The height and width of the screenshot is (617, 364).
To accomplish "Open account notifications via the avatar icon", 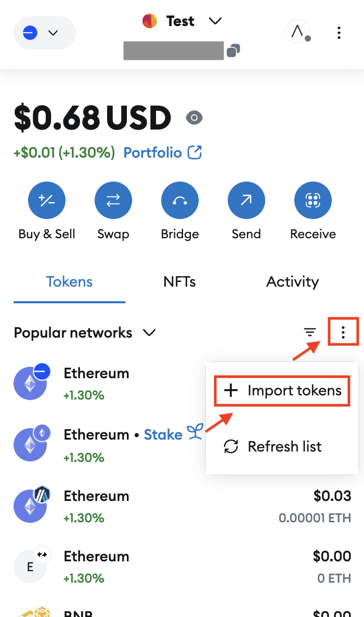I will pos(297,32).
